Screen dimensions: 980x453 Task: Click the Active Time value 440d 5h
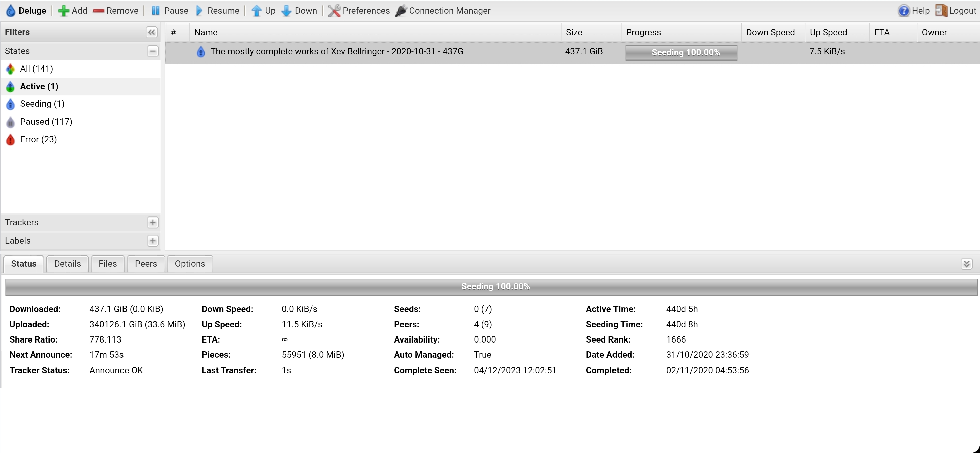coord(682,309)
